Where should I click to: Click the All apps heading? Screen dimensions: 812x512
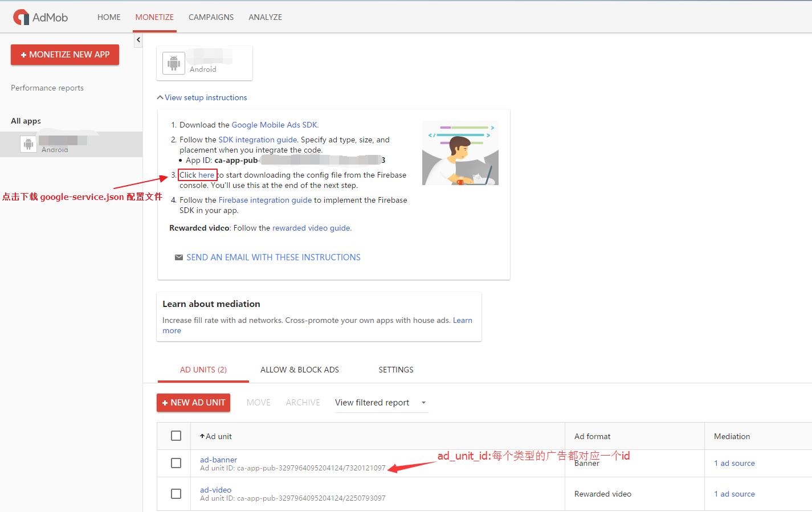click(x=26, y=121)
